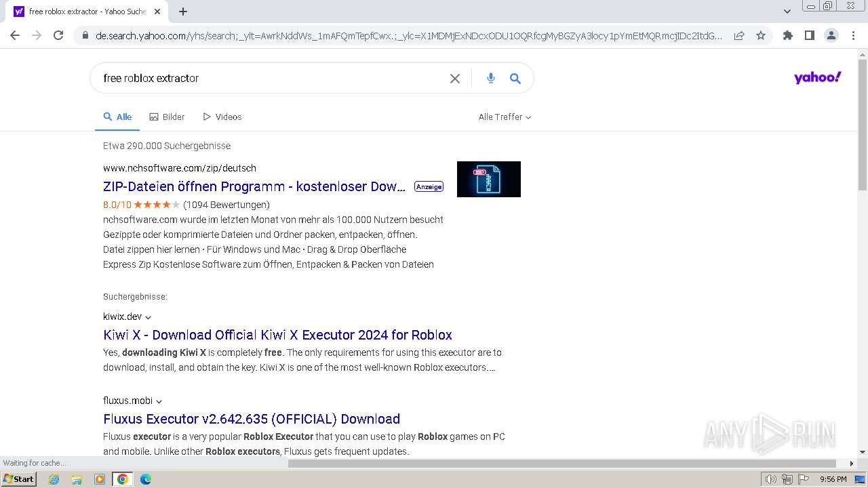Go back to the previous page
Image resolution: width=868 pixels, height=488 pixels.
pos(15,35)
